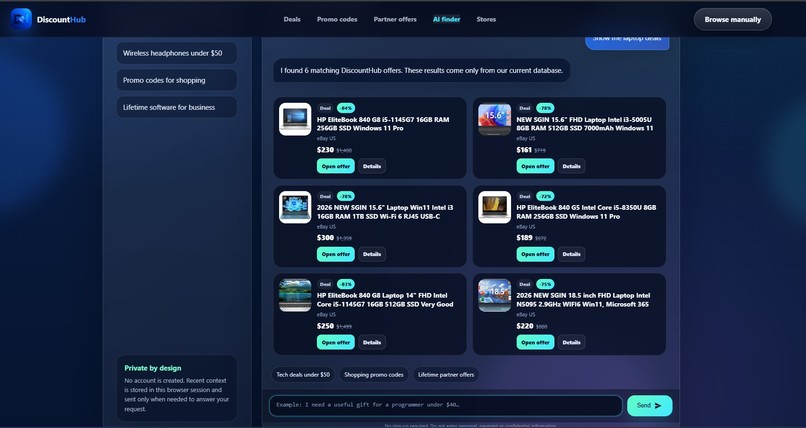806x428 pixels.
Task: Choose Promo codes for shopping suggestion
Action: (177, 80)
